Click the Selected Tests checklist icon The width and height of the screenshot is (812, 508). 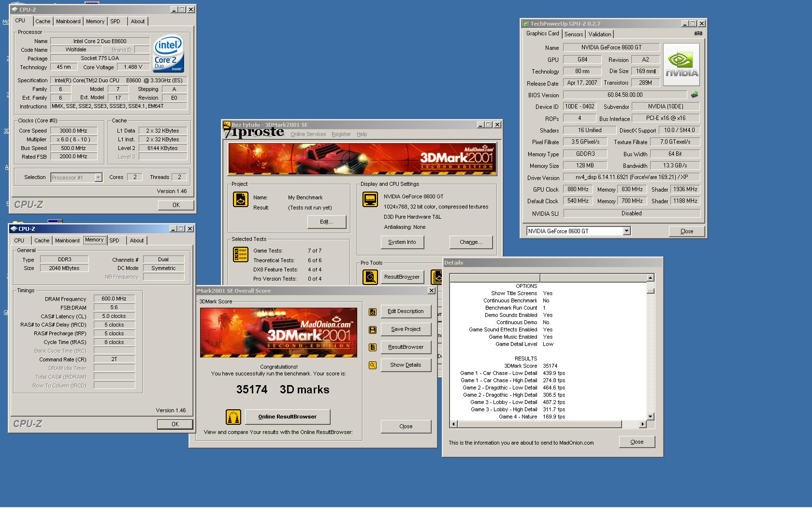[x=241, y=254]
